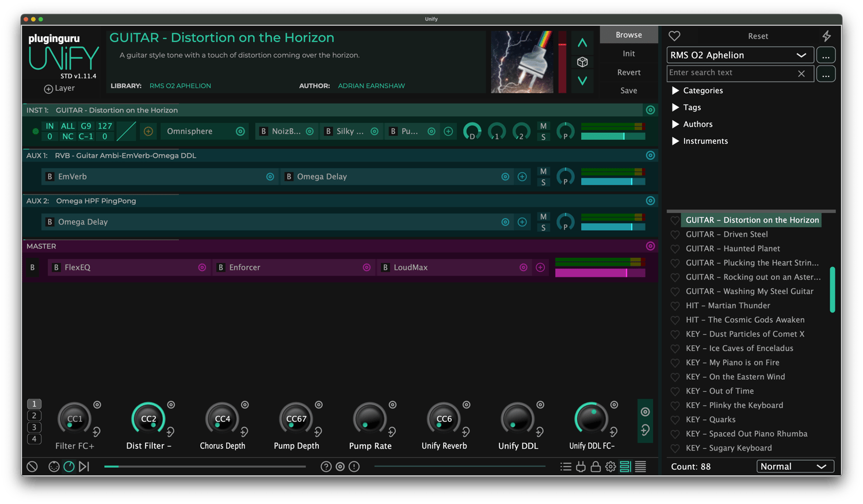Image resolution: width=863 pixels, height=504 pixels.
Task: Expand the Instruments filter
Action: [675, 141]
